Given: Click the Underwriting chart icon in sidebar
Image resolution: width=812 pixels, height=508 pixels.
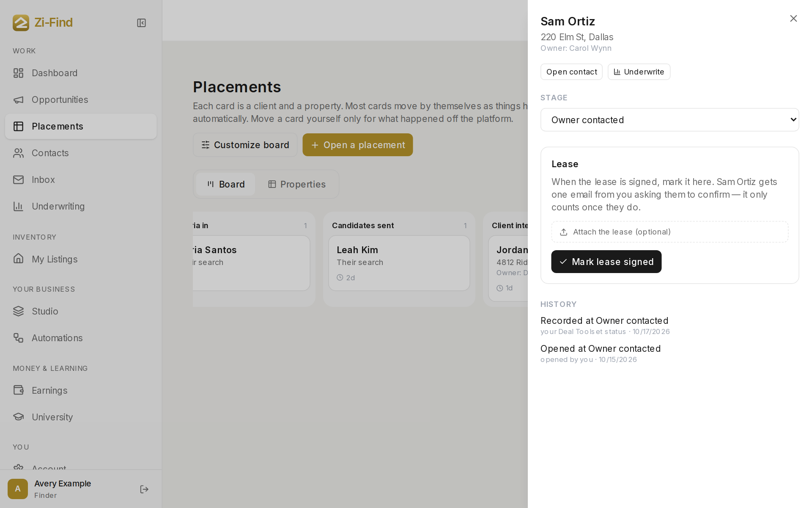Looking at the screenshot, I should coord(18,206).
